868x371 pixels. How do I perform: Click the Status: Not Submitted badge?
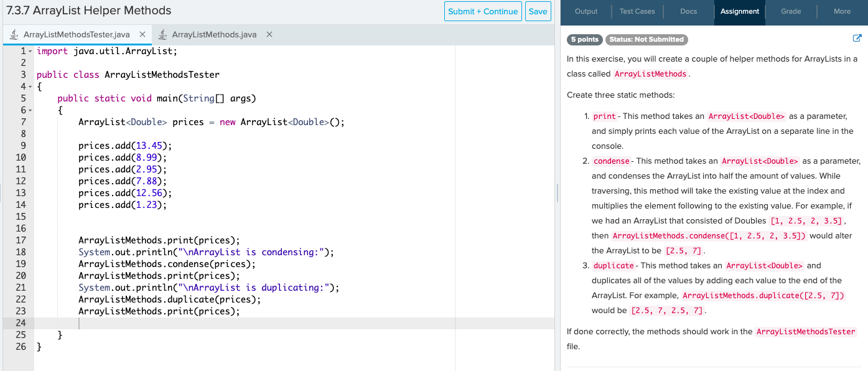point(646,39)
